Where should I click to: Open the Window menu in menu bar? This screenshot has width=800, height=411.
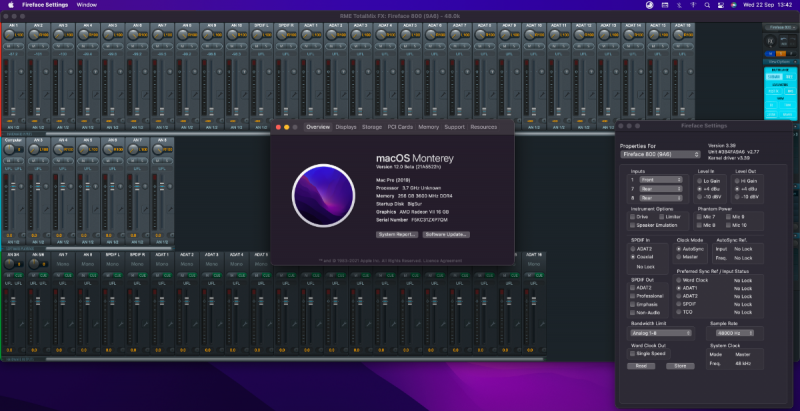(86, 5)
